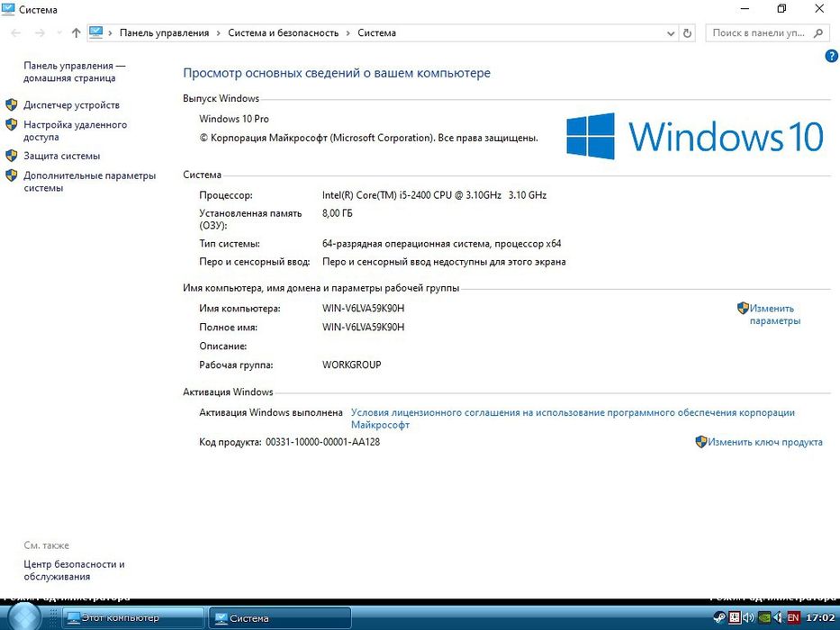Open Настройка удаленного доступа link
This screenshot has width=840, height=630.
coord(75,130)
